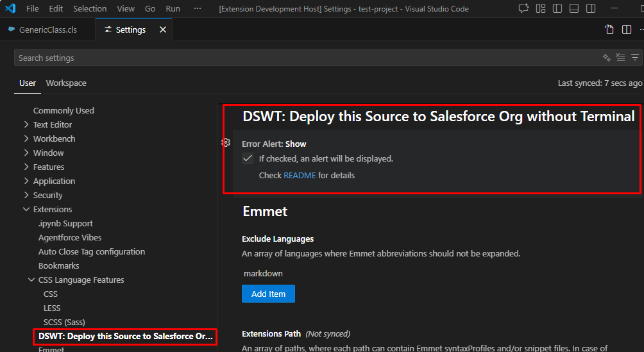The image size is (644, 352).
Task: Open the Run menu
Action: pos(173,8)
